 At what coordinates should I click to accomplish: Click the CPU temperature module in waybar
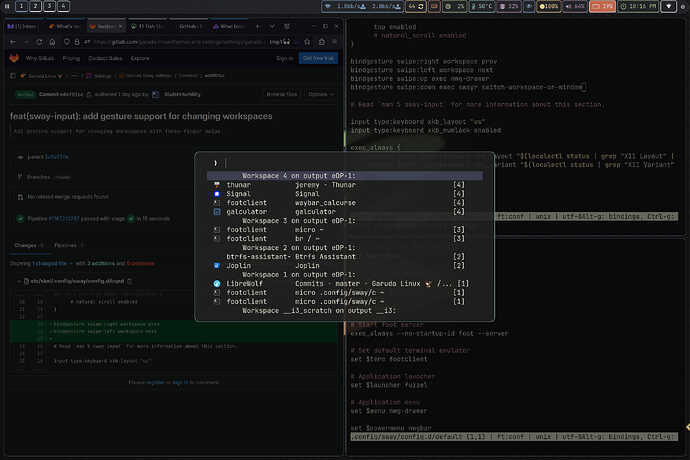(x=481, y=6)
